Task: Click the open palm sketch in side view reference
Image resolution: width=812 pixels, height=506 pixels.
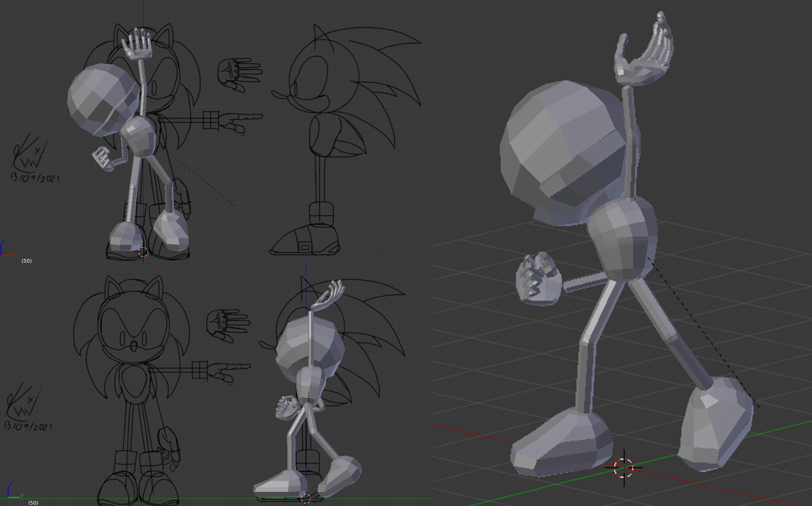Action: [x=228, y=325]
